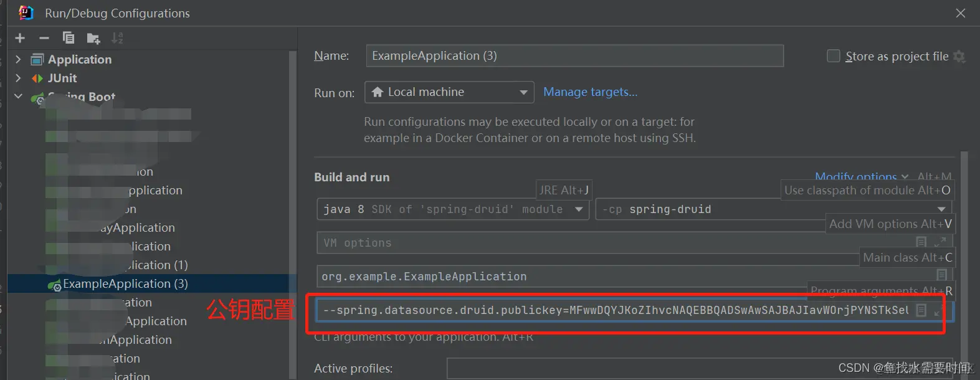This screenshot has width=980, height=380.
Task: Open file browser icon in Main class field
Action: pos(941,275)
